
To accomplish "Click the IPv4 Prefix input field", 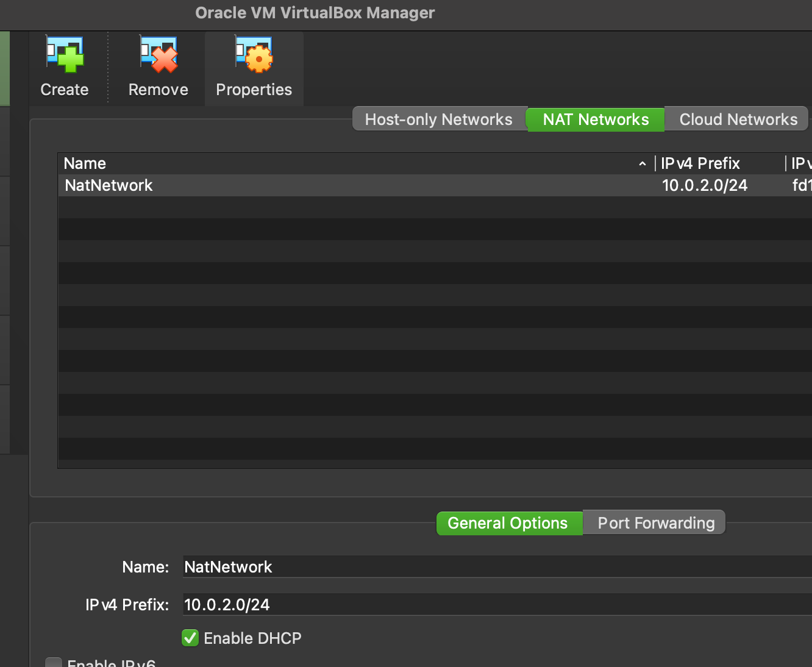I will tap(366, 605).
